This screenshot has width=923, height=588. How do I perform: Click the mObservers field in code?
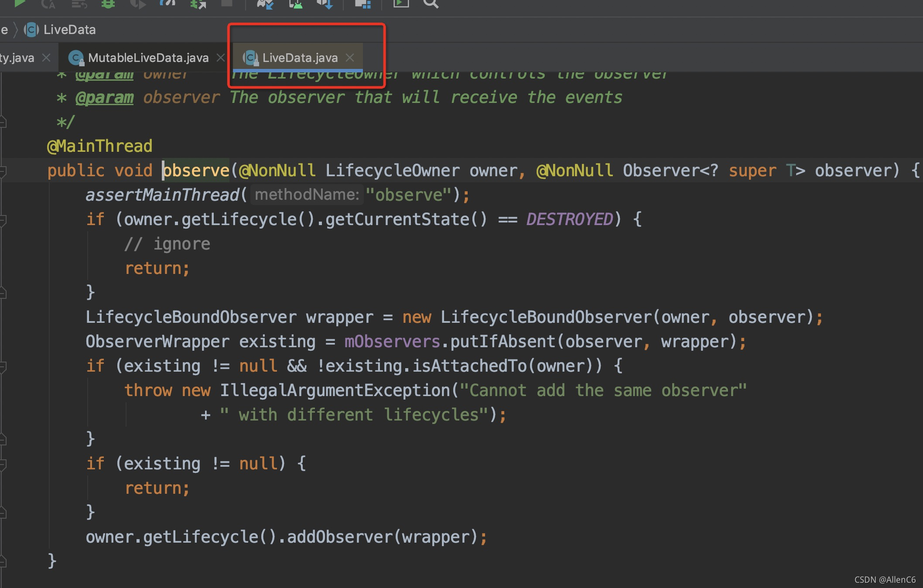(392, 342)
